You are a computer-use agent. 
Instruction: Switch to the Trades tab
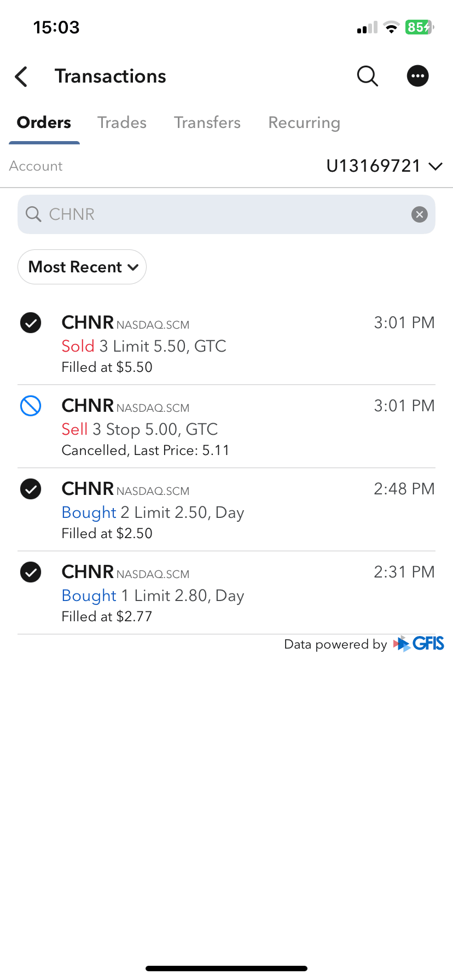tap(122, 122)
